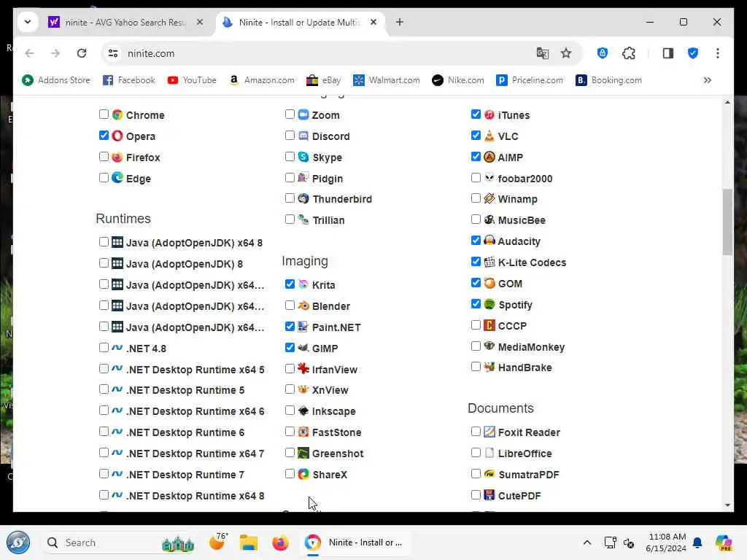Click the iTunes app icon
Screen dimensions: 747x560
pos(489,114)
